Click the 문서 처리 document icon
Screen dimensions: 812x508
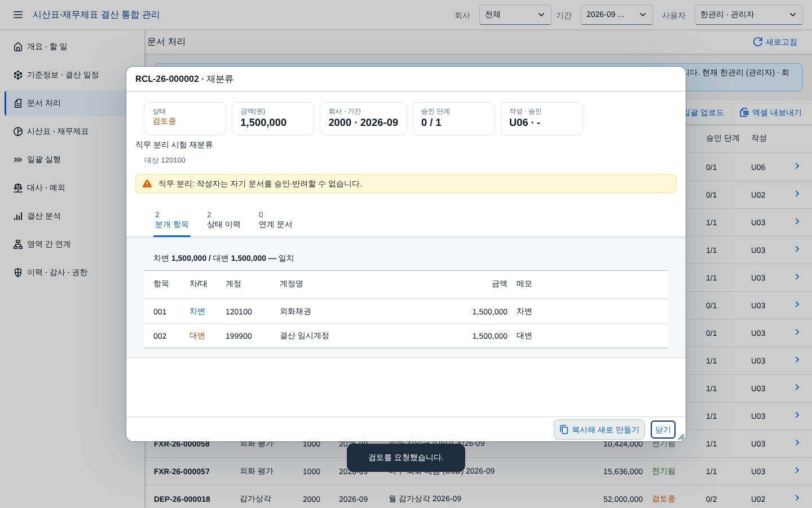point(18,103)
